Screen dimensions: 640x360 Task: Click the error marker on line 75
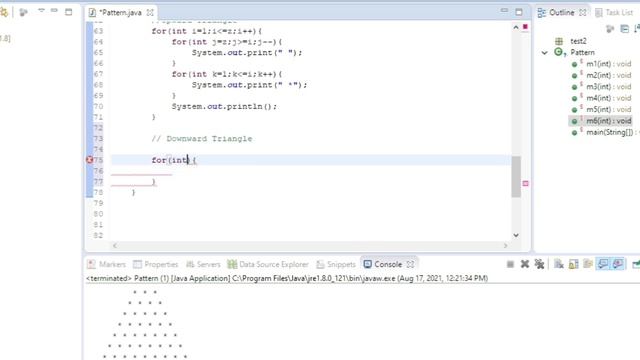[x=89, y=160]
